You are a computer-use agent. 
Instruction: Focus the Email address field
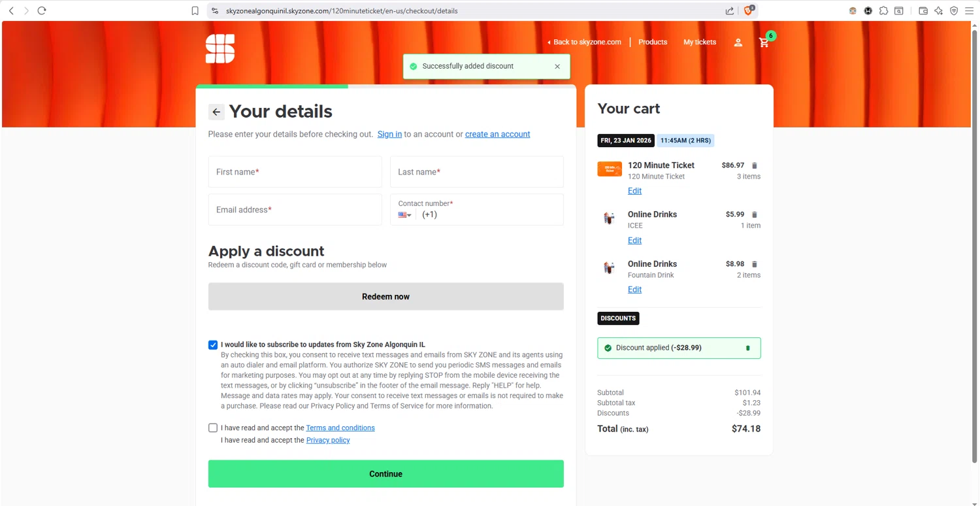[295, 210]
